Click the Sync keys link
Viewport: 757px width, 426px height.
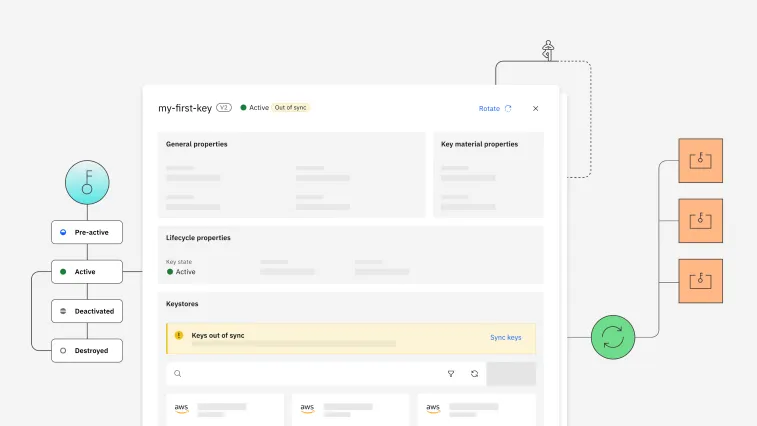click(x=505, y=338)
